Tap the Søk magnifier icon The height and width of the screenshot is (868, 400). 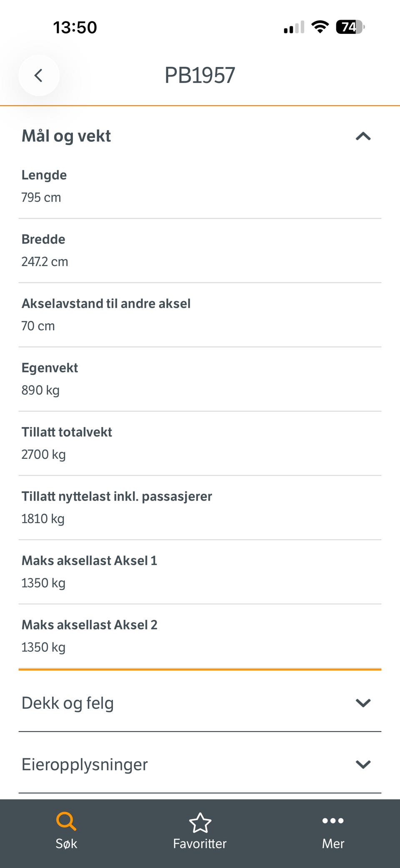66,821
